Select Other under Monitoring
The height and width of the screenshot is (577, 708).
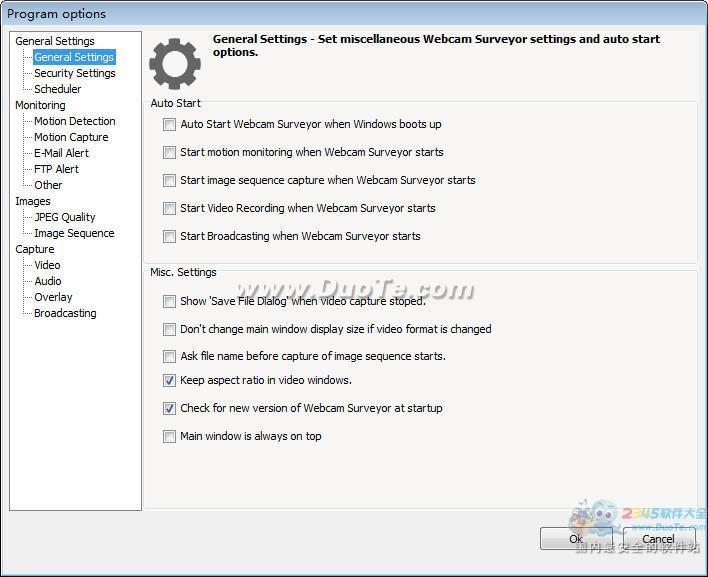[x=48, y=185]
